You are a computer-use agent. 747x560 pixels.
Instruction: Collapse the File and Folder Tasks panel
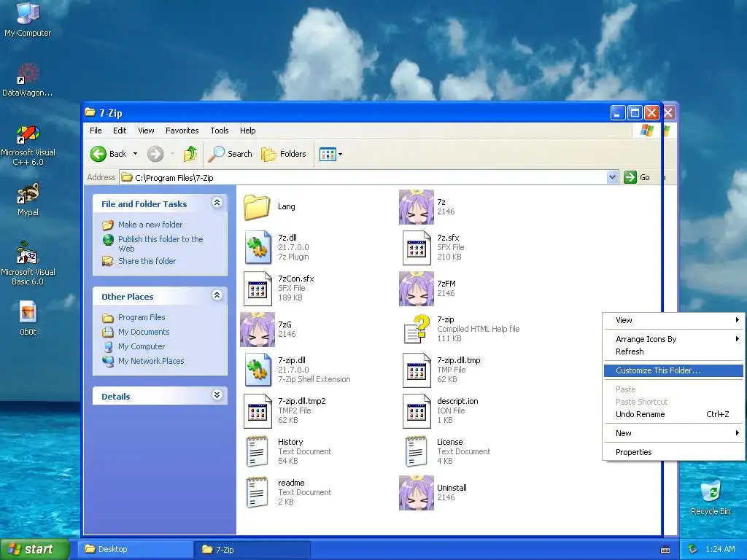217,203
